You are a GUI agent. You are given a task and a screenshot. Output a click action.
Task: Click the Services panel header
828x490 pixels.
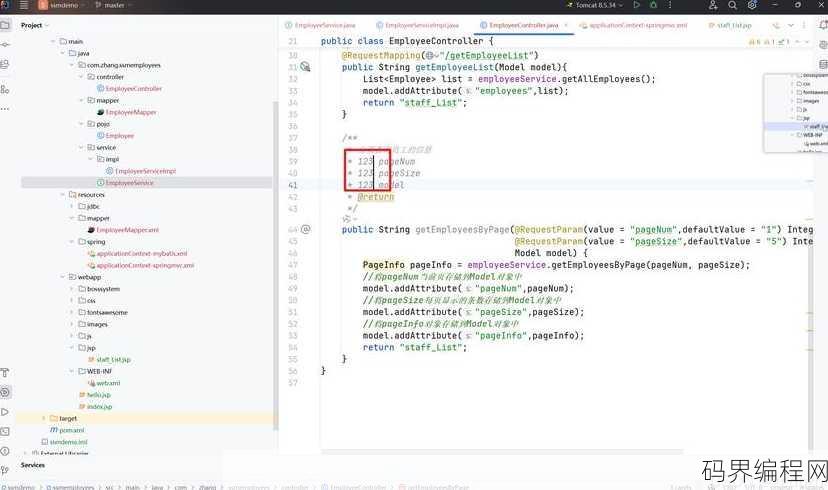(33, 465)
